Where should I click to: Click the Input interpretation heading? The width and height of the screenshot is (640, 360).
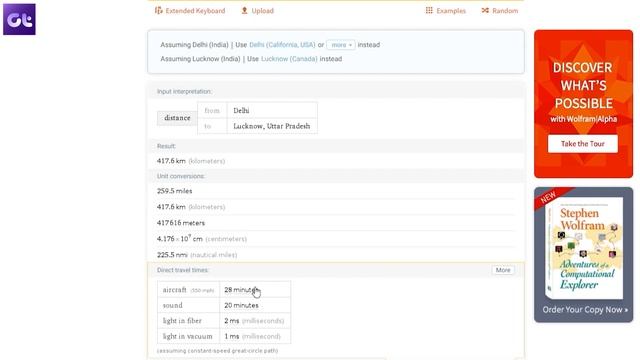coord(184,91)
